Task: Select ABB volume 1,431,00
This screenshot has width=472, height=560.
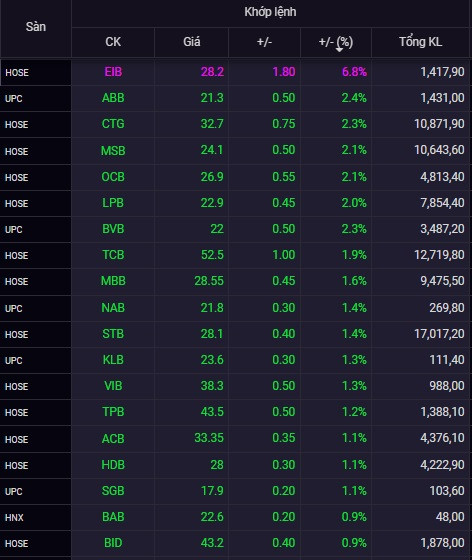Action: 442,98
